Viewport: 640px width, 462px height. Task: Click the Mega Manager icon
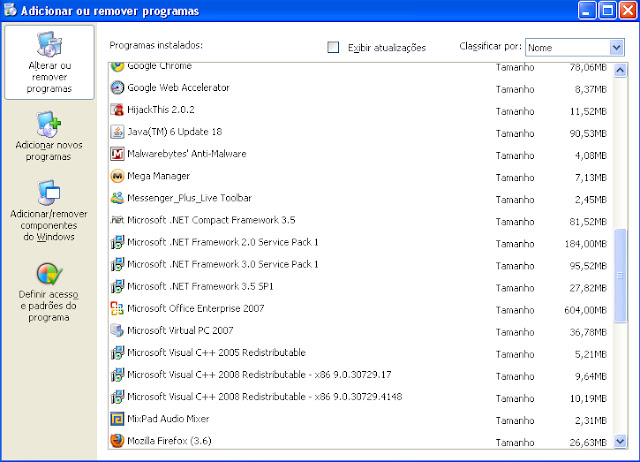pyautogui.click(x=117, y=176)
